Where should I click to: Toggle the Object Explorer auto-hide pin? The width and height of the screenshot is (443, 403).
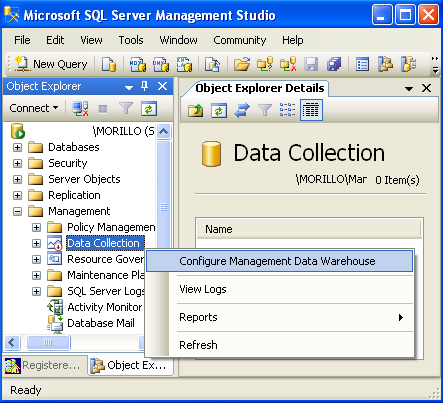point(144,86)
